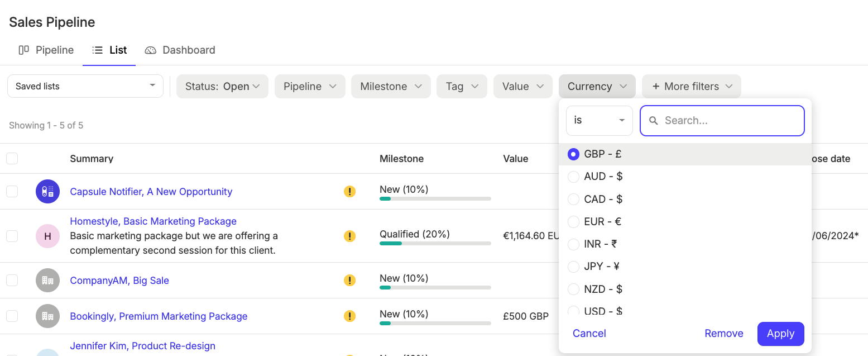Open the Status: Open filter dropdown
Viewport: 868px width, 356px height.
point(222,87)
